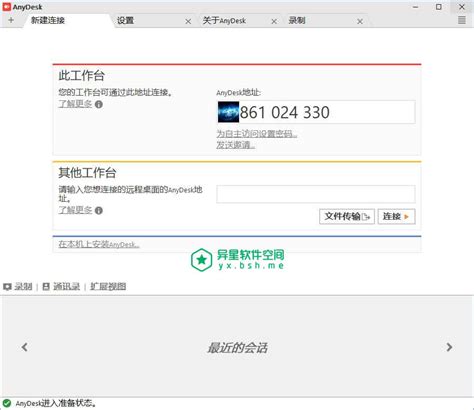Click the 扩展视图 link
Screen dimensions: 474x410
point(108,286)
